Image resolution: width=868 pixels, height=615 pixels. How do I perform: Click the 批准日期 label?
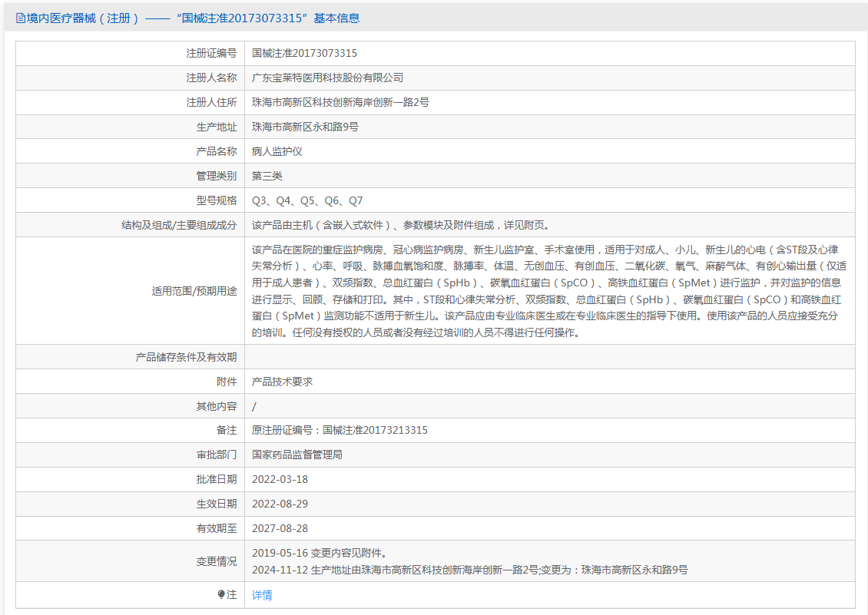click(x=217, y=479)
